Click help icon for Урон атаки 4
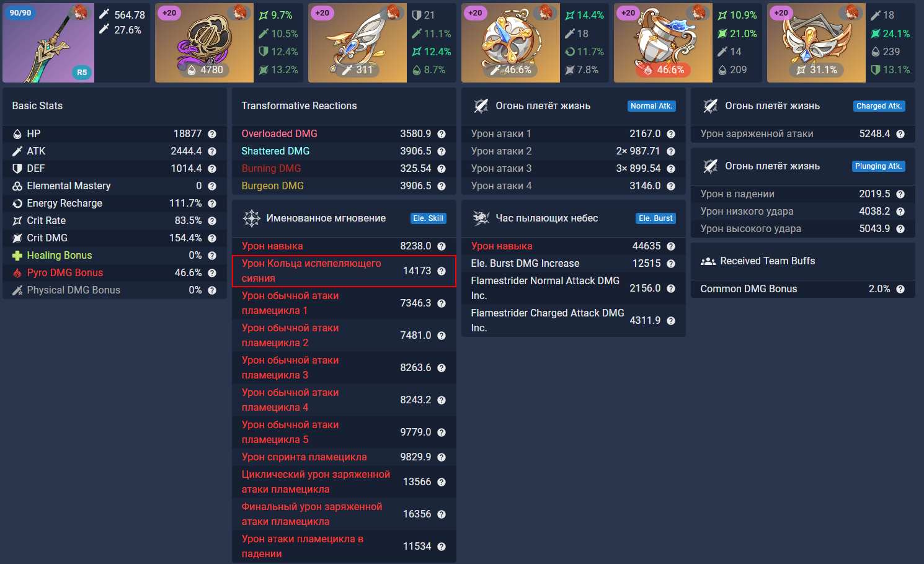 click(x=671, y=186)
